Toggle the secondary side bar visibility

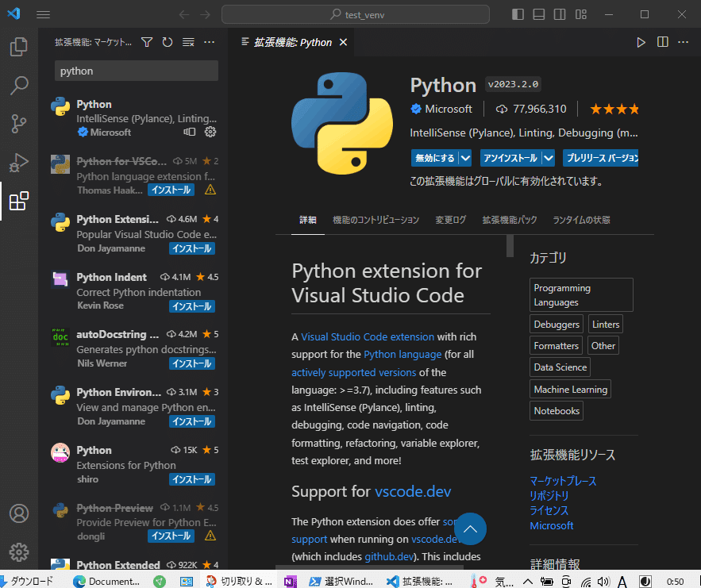(x=560, y=15)
